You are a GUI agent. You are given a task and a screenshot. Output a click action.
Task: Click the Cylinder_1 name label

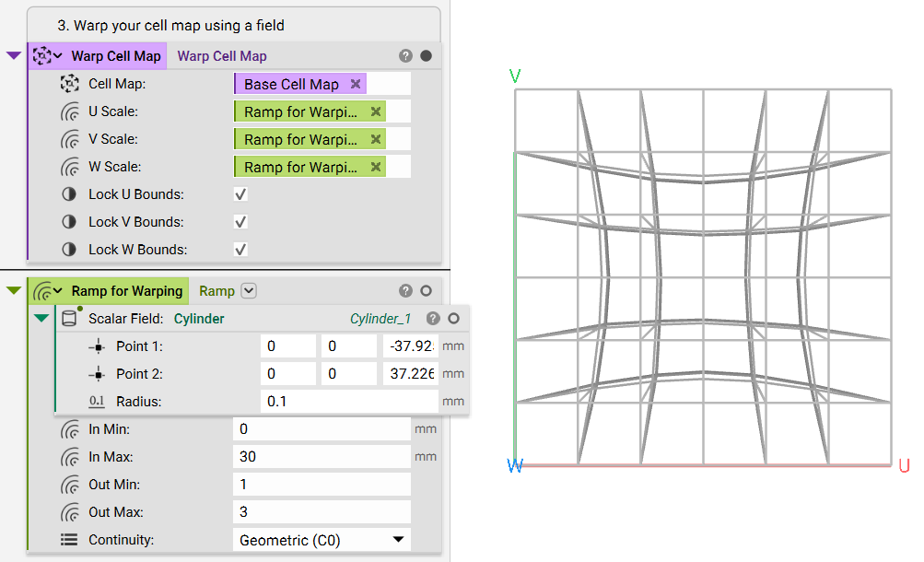[380, 319]
